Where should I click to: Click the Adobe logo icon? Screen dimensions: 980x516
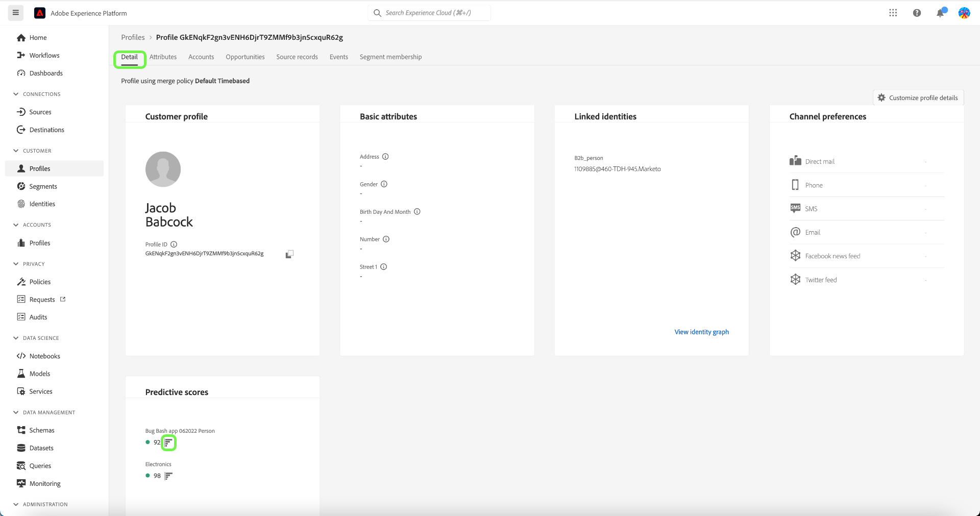pyautogui.click(x=40, y=13)
